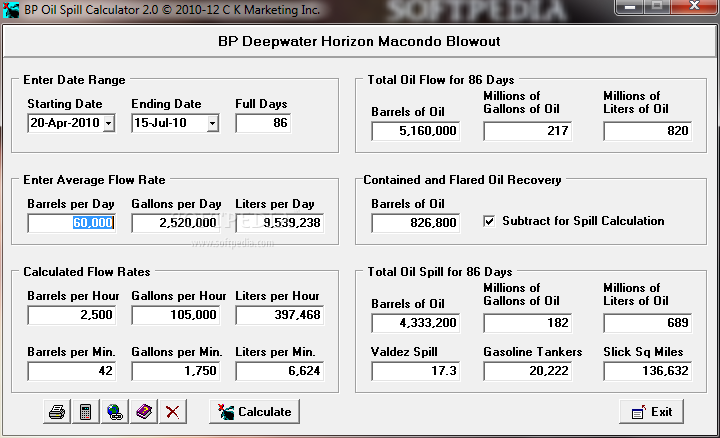
Task: Select the Liters per Hour value field
Action: pos(280,315)
